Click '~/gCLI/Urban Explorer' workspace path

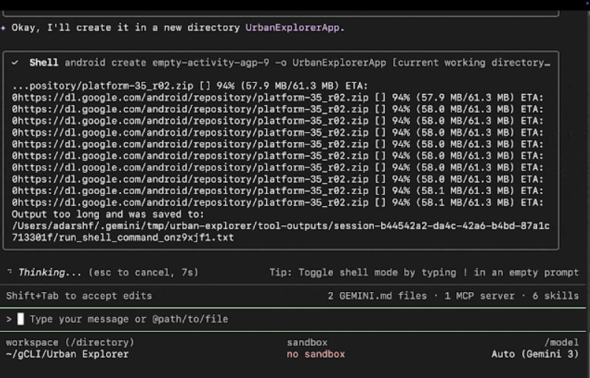(x=67, y=354)
